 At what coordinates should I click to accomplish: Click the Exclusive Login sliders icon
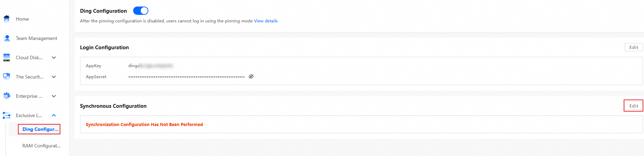[7, 115]
